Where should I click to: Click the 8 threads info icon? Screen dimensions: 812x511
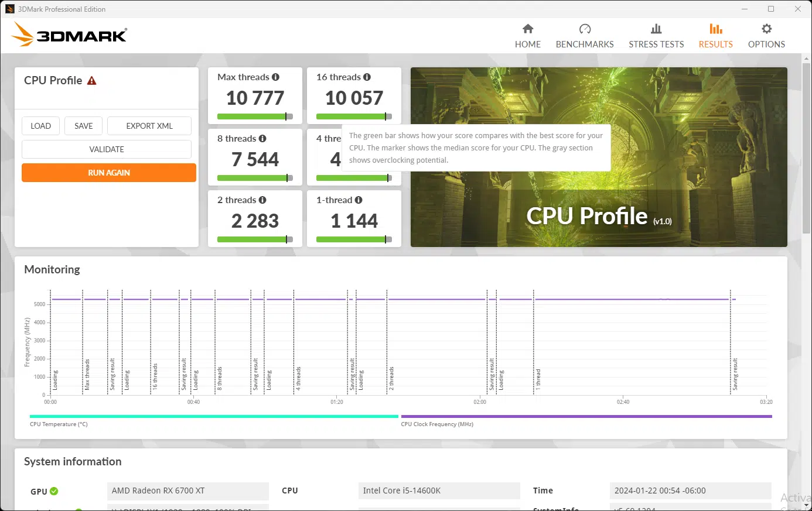point(262,139)
